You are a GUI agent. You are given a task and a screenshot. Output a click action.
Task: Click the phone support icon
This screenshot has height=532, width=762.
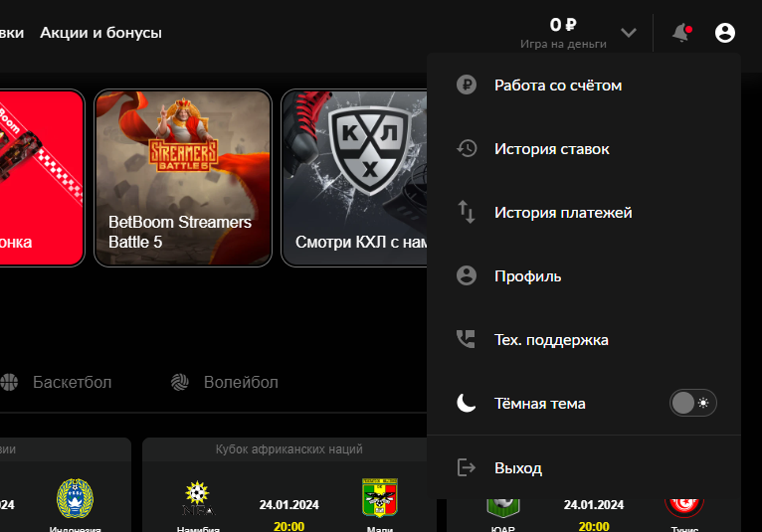pyautogui.click(x=466, y=339)
